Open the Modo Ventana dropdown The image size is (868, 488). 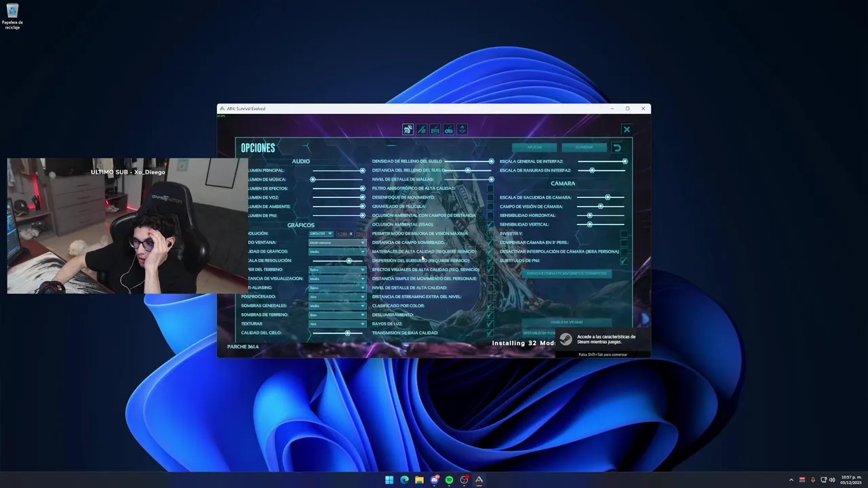coord(337,242)
